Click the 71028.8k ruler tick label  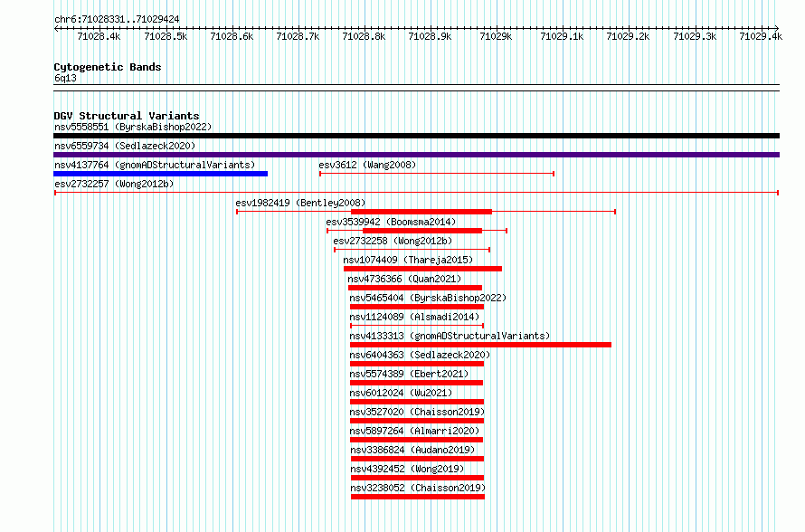tap(364, 36)
